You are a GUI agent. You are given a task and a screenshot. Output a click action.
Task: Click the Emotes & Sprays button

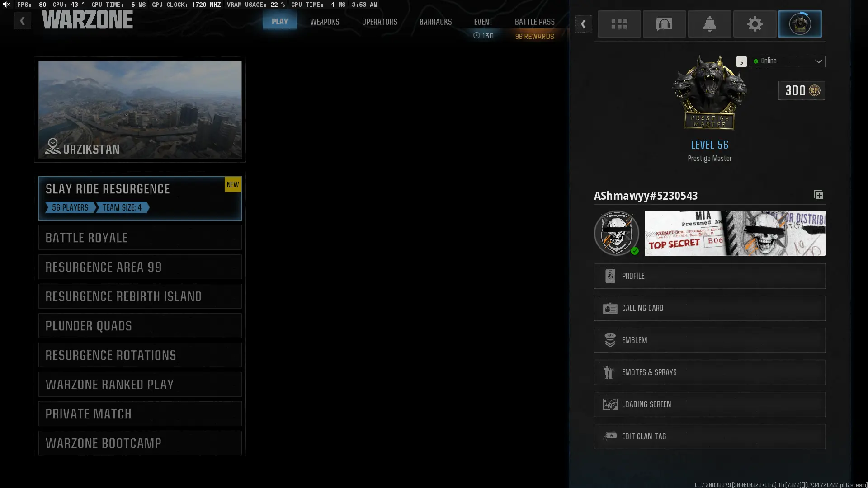(709, 372)
